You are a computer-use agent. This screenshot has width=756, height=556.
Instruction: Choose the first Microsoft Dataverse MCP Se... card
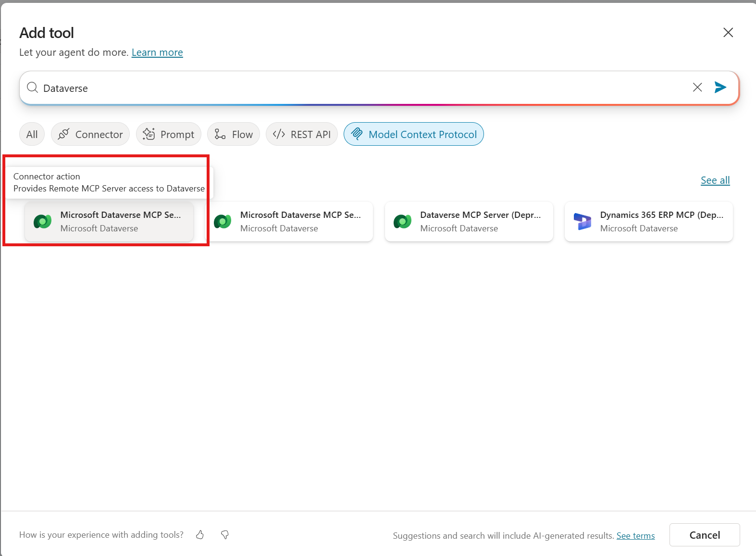(109, 222)
